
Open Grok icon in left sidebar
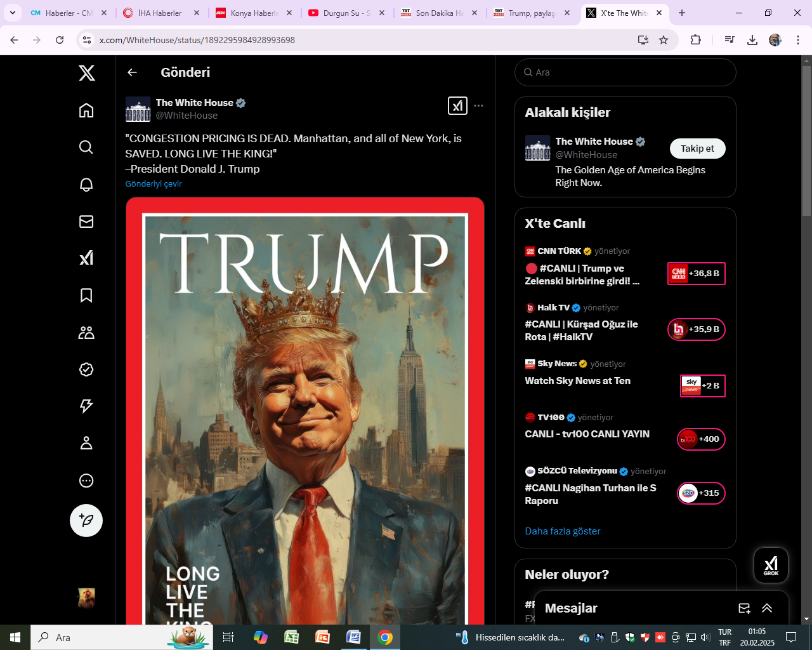pyautogui.click(x=86, y=258)
